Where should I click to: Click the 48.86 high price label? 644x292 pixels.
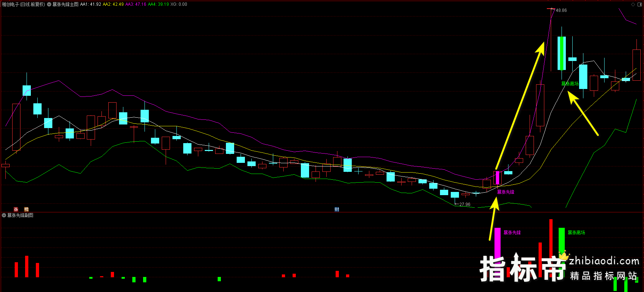point(561,10)
